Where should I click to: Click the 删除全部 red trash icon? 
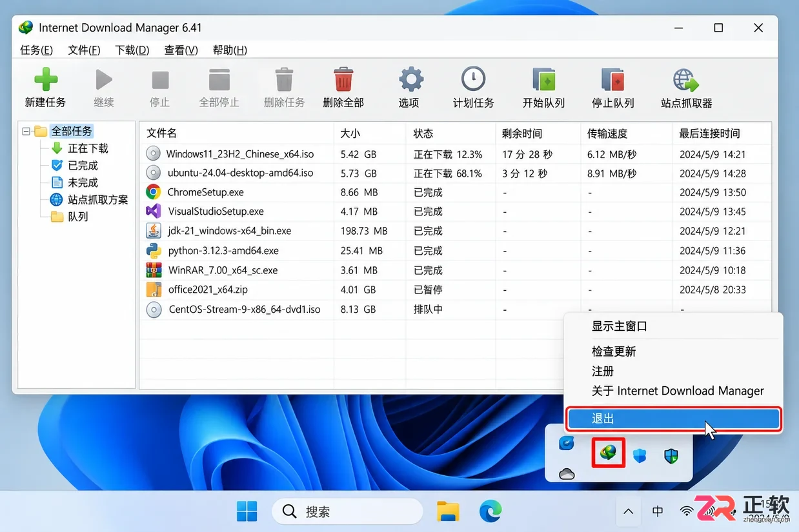pyautogui.click(x=343, y=79)
